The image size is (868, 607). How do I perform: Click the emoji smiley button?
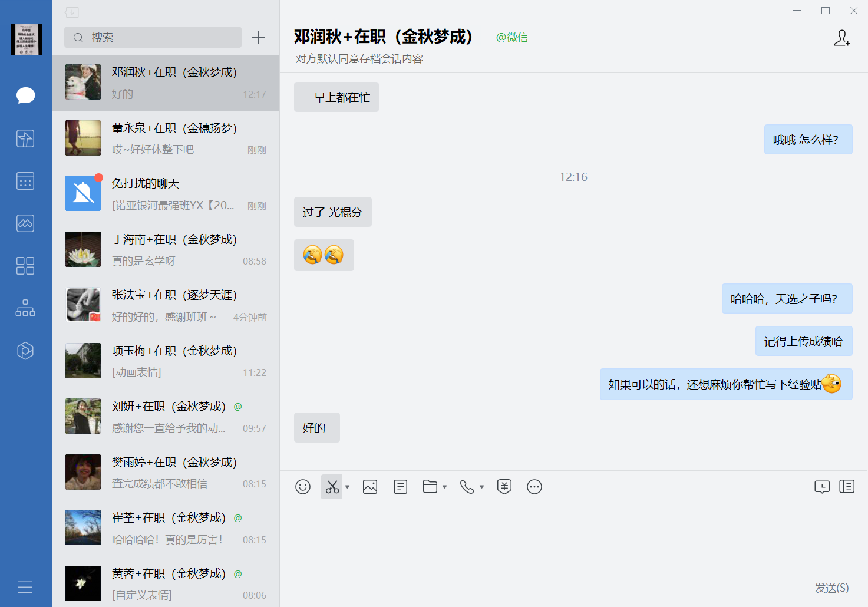click(303, 487)
